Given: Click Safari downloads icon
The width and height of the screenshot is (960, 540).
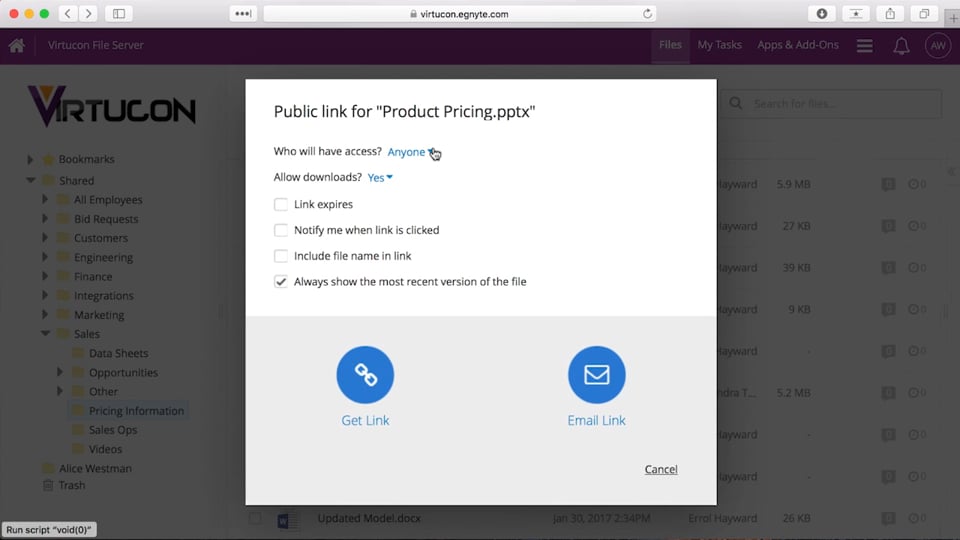Looking at the screenshot, I should pyautogui.click(x=821, y=14).
